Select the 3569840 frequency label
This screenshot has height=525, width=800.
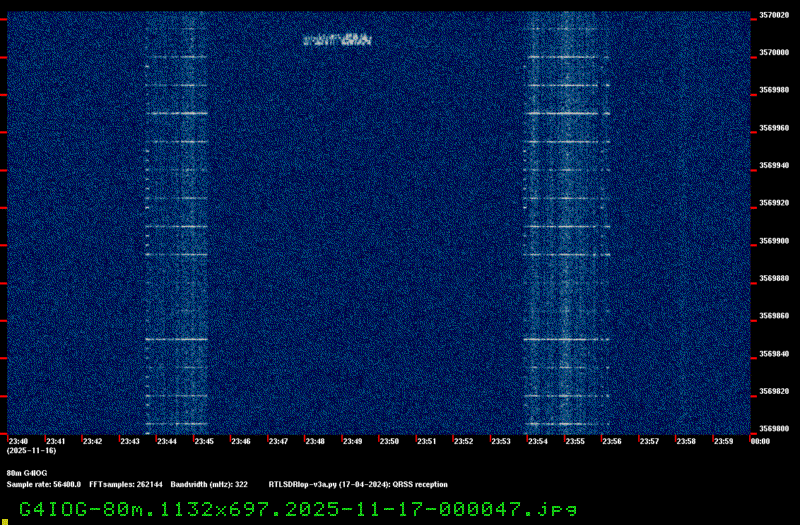point(774,354)
